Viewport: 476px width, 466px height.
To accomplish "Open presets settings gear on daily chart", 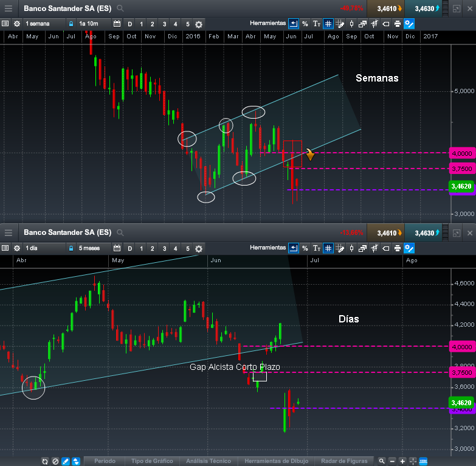I will pos(199,249).
